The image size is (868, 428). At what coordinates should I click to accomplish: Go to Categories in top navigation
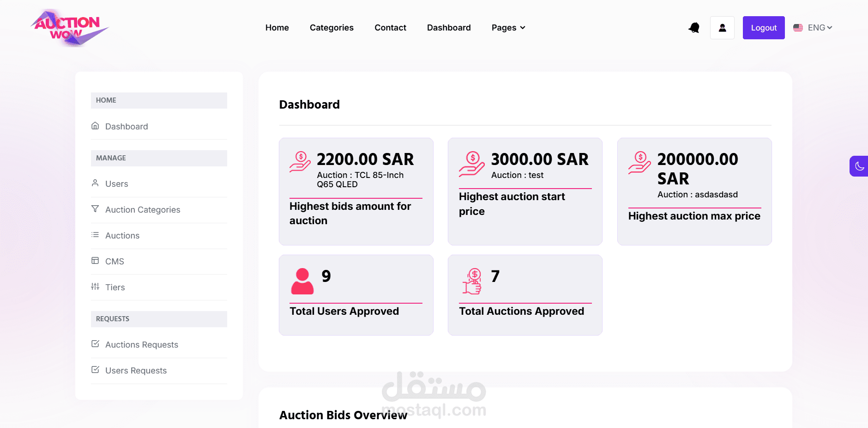332,28
